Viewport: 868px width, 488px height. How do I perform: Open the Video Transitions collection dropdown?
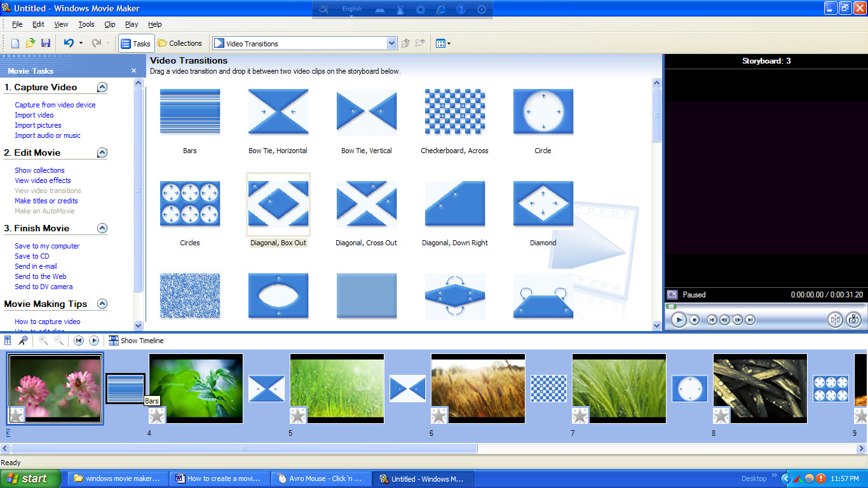pos(392,43)
